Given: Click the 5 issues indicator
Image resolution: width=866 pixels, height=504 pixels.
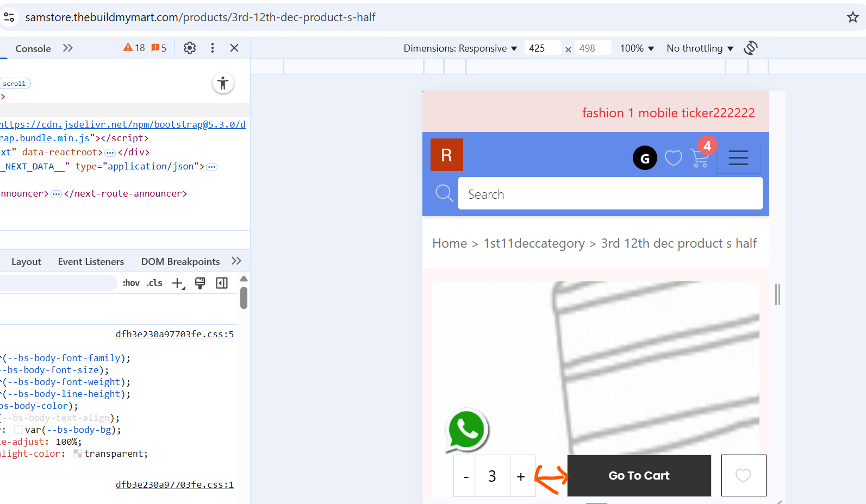Looking at the screenshot, I should [x=159, y=48].
